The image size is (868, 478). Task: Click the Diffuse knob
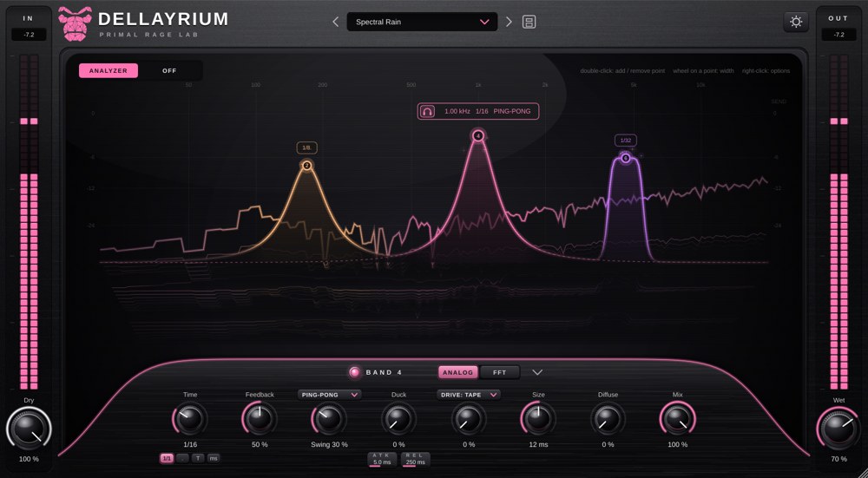[608, 419]
